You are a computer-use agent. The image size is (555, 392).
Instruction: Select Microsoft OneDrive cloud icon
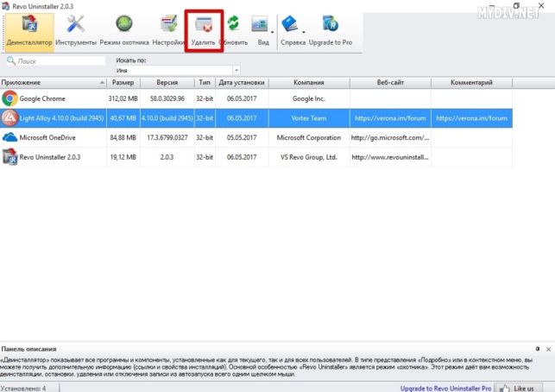9,137
